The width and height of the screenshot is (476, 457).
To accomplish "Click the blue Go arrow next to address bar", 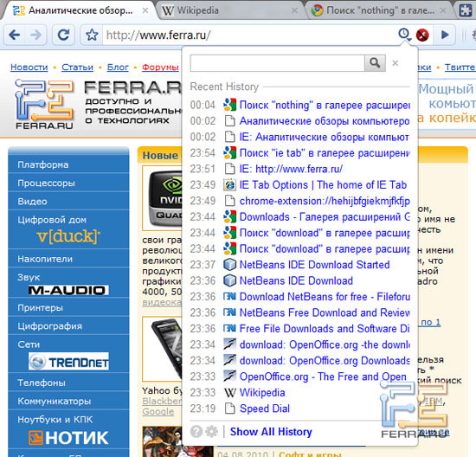I will pos(445,35).
